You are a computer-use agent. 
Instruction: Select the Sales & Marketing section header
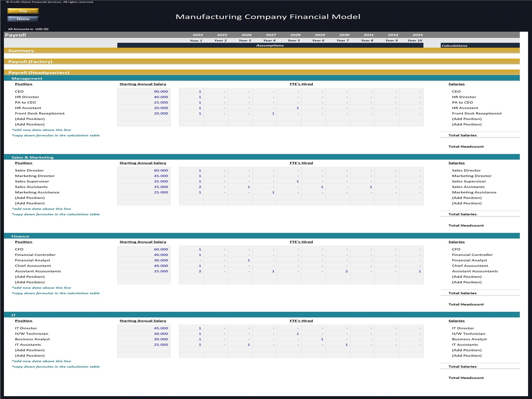tap(262, 157)
